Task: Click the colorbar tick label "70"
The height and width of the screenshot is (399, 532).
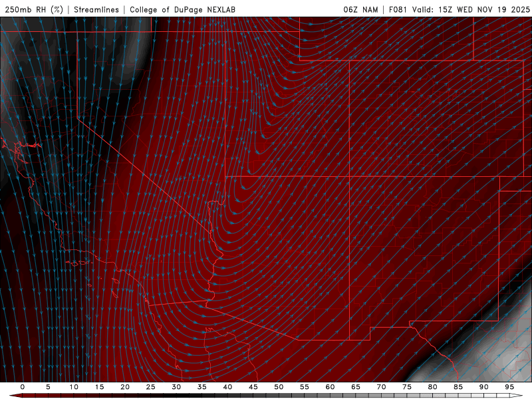Action: coord(381,387)
